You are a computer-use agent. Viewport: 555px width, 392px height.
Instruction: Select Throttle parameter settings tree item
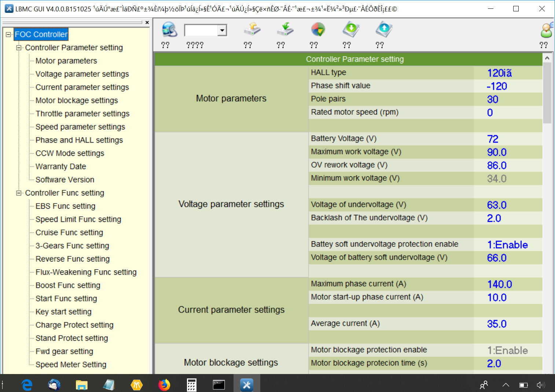(82, 114)
